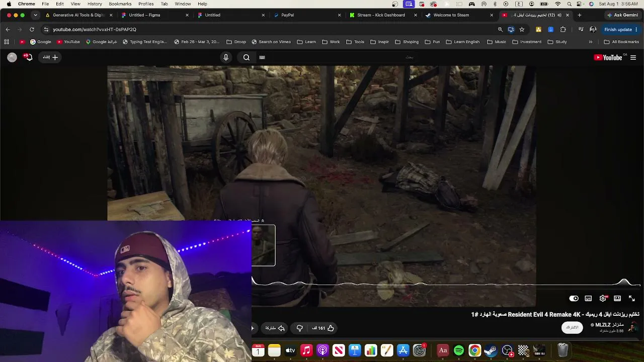The width and height of the screenshot is (644, 362).
Task: Show more bookmarks with the chevron
Action: click(x=590, y=42)
